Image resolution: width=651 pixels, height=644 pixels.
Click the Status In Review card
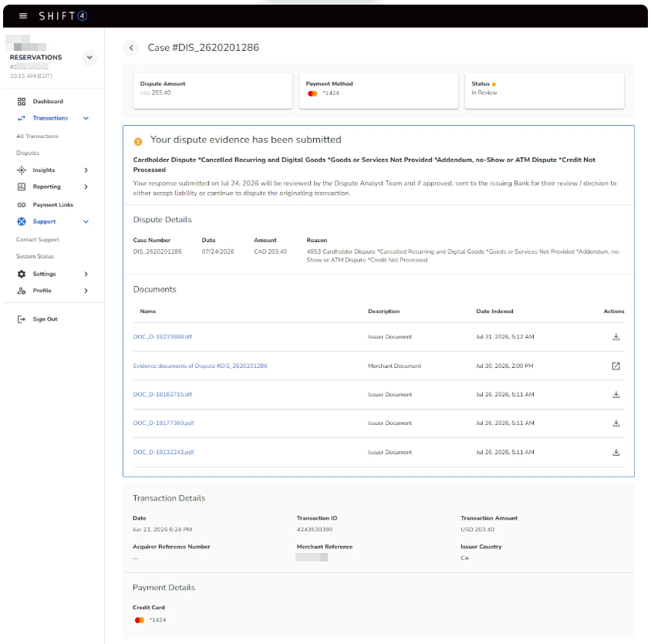(x=545, y=91)
